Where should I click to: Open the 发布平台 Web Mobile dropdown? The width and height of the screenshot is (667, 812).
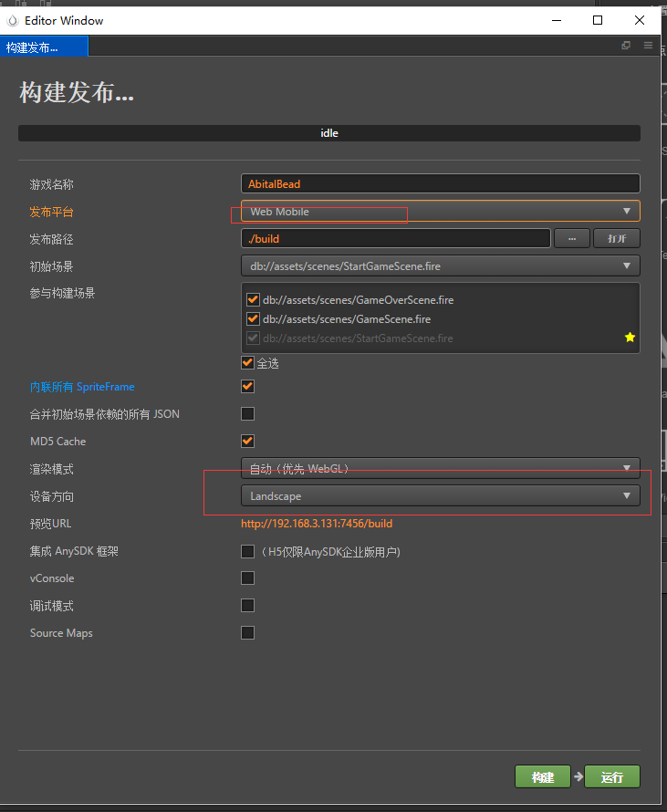coord(441,212)
